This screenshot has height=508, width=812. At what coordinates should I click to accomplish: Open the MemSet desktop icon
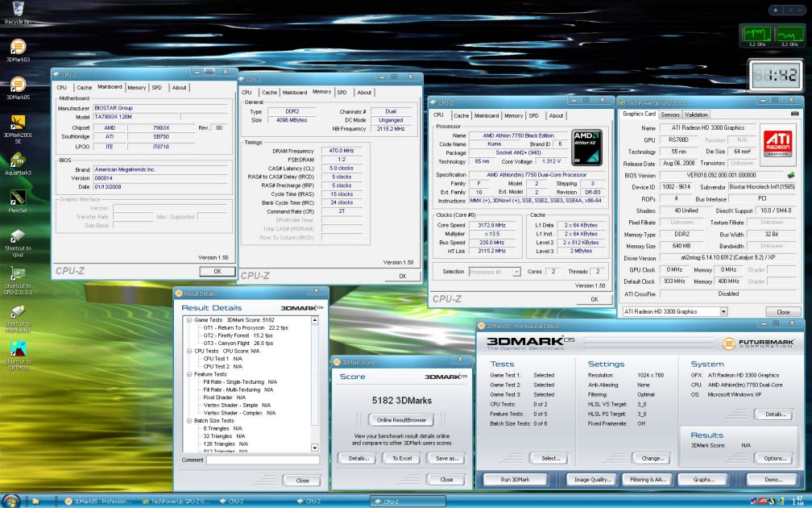pyautogui.click(x=18, y=202)
